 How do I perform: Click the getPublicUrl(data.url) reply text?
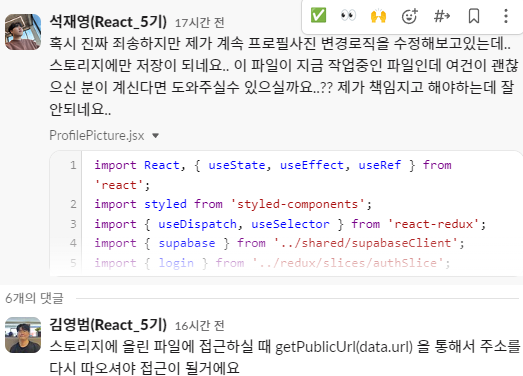344,347
